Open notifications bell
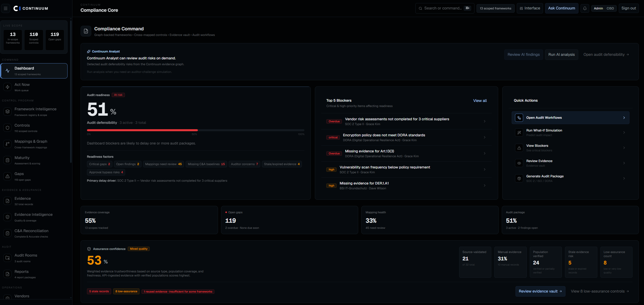 coord(585,8)
